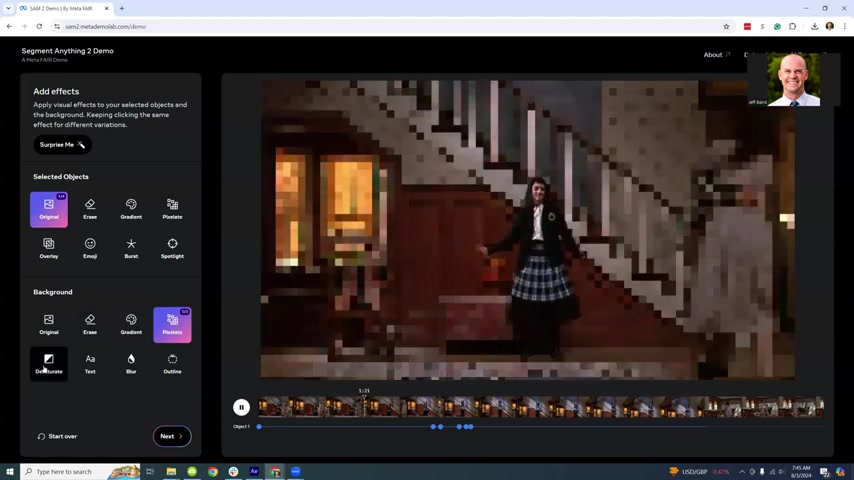Cycle the Background Pixelate effect variation

pyautogui.click(x=172, y=325)
